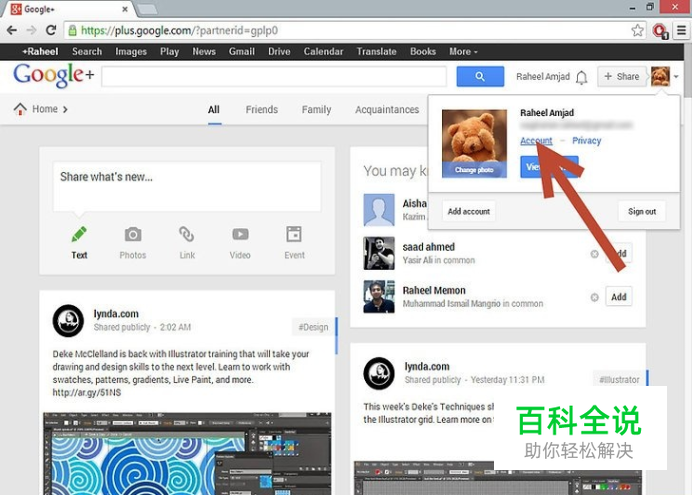Switch to the Family stream tab
The image size is (692, 495).
[316, 109]
